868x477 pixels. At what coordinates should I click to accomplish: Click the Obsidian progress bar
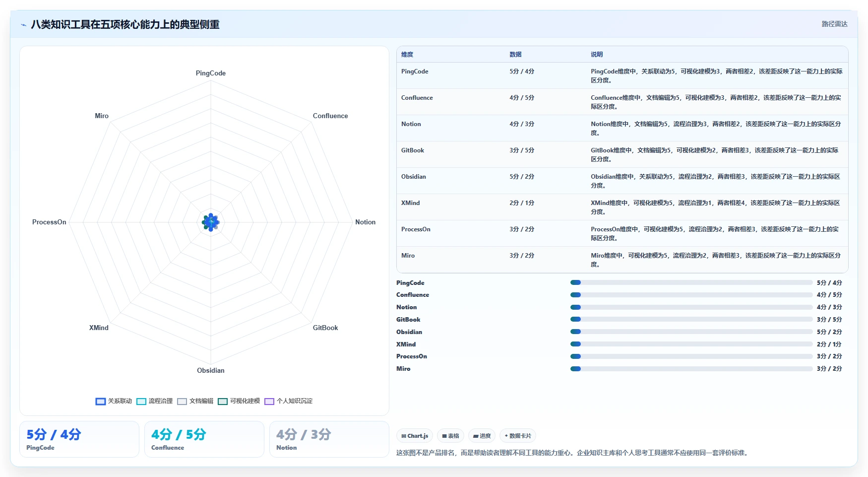pos(691,332)
